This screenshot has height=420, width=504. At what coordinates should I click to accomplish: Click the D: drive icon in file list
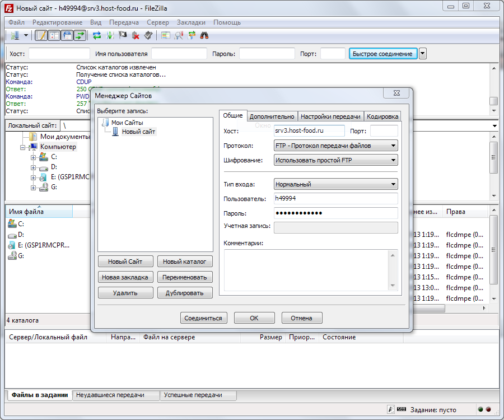click(12, 235)
